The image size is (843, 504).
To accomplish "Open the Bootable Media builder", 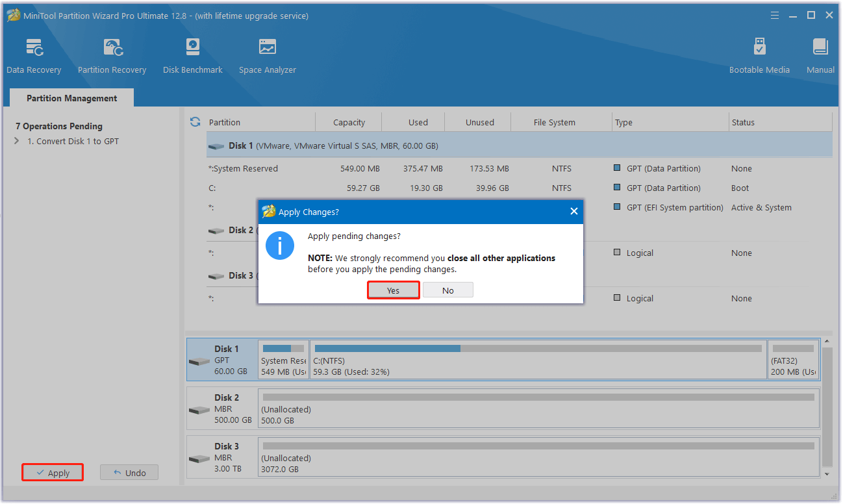I will [759, 57].
